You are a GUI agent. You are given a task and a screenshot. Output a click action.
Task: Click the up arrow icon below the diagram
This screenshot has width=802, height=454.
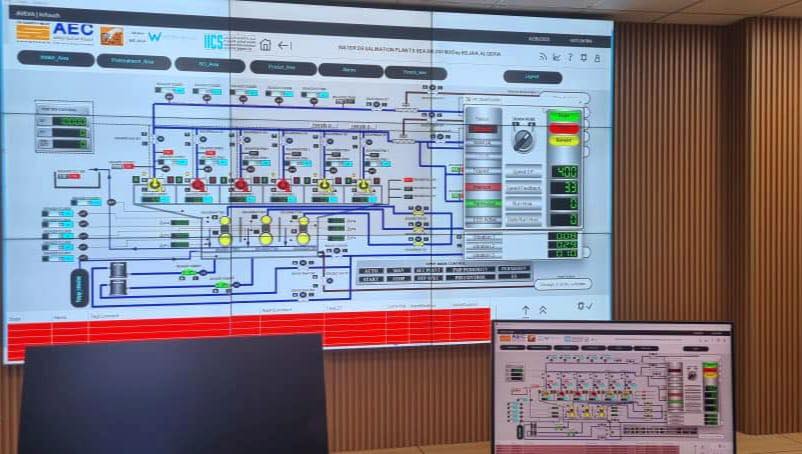526,310
